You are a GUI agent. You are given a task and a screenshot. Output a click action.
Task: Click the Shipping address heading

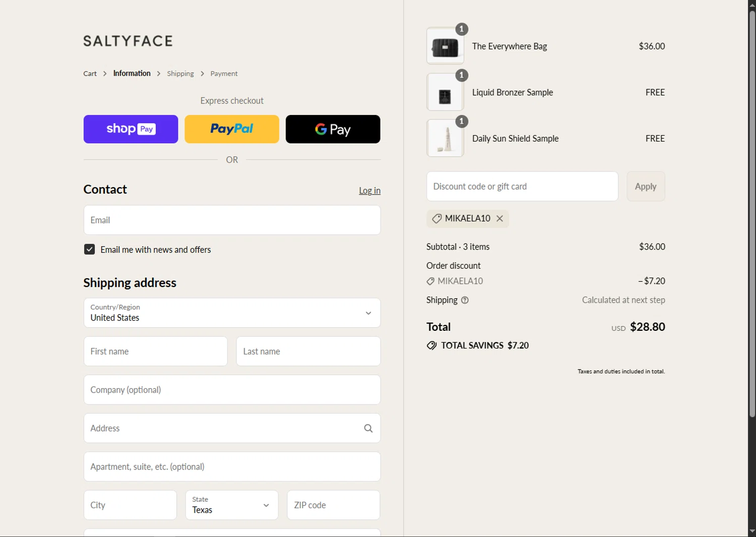tap(130, 283)
